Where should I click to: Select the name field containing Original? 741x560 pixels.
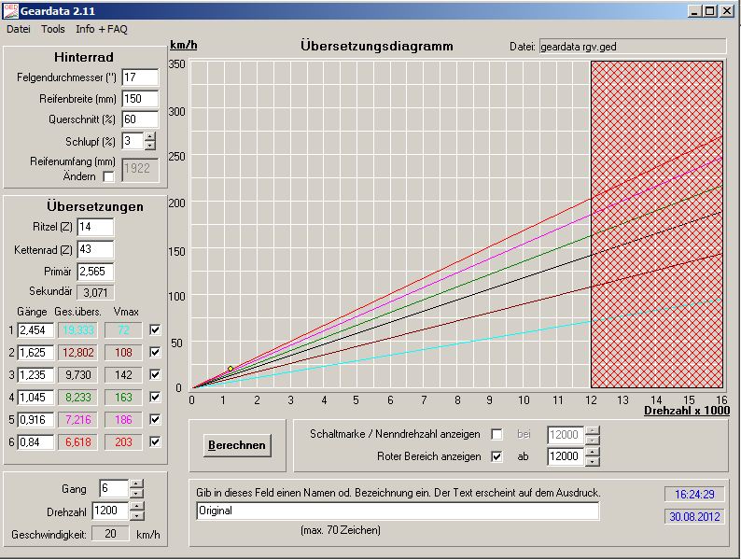398,511
